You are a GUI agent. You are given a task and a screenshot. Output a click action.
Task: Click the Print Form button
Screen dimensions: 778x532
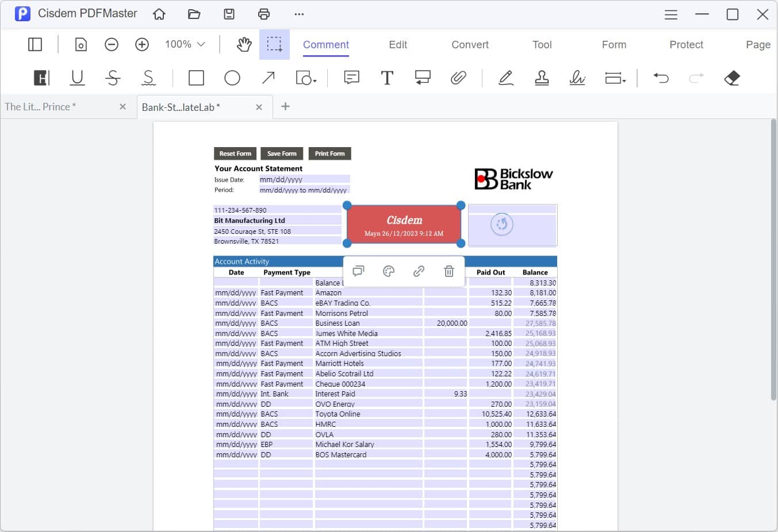point(329,153)
